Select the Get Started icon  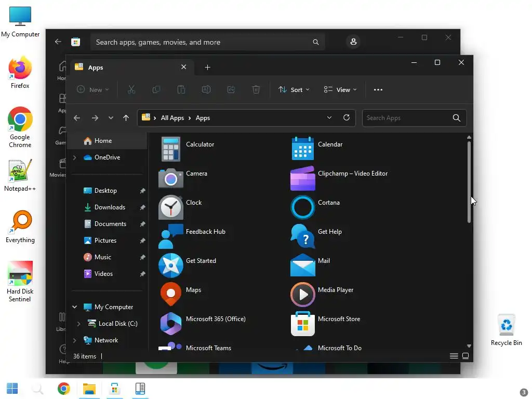click(170, 265)
